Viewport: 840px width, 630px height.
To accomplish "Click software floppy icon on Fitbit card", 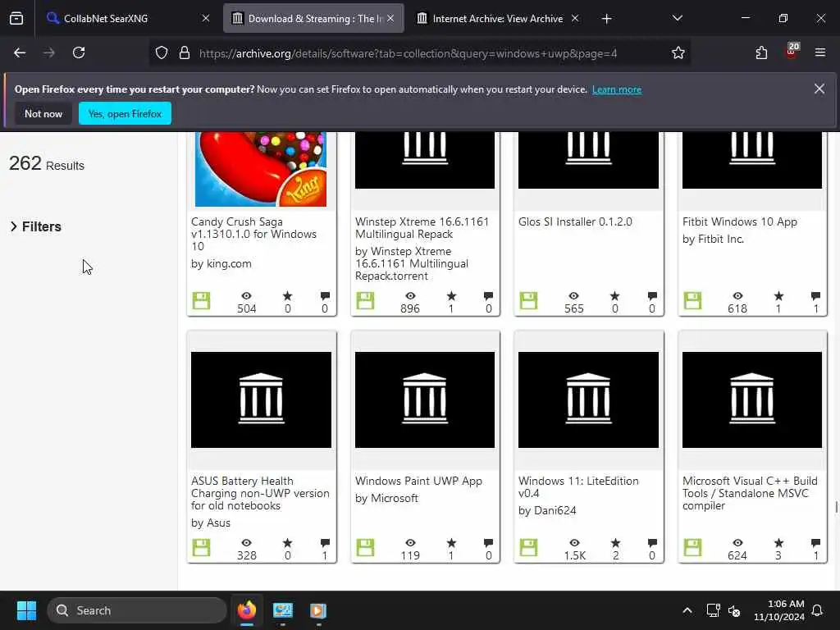I will click(692, 300).
